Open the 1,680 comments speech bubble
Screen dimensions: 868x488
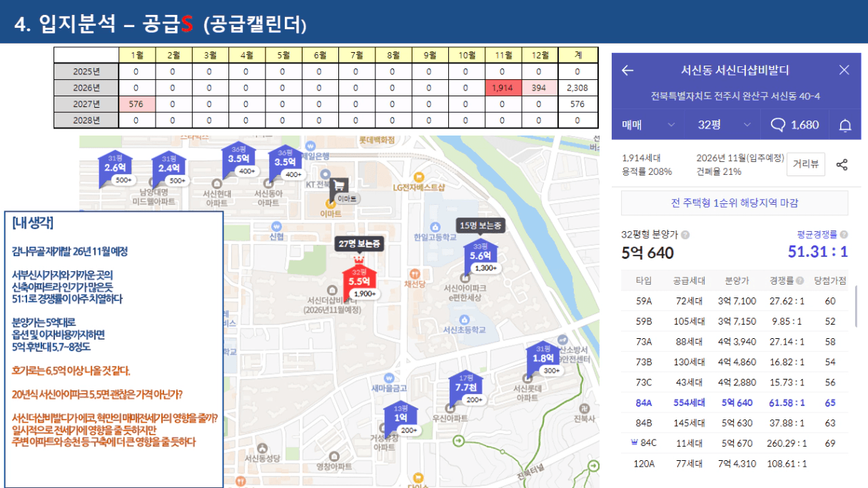(794, 125)
